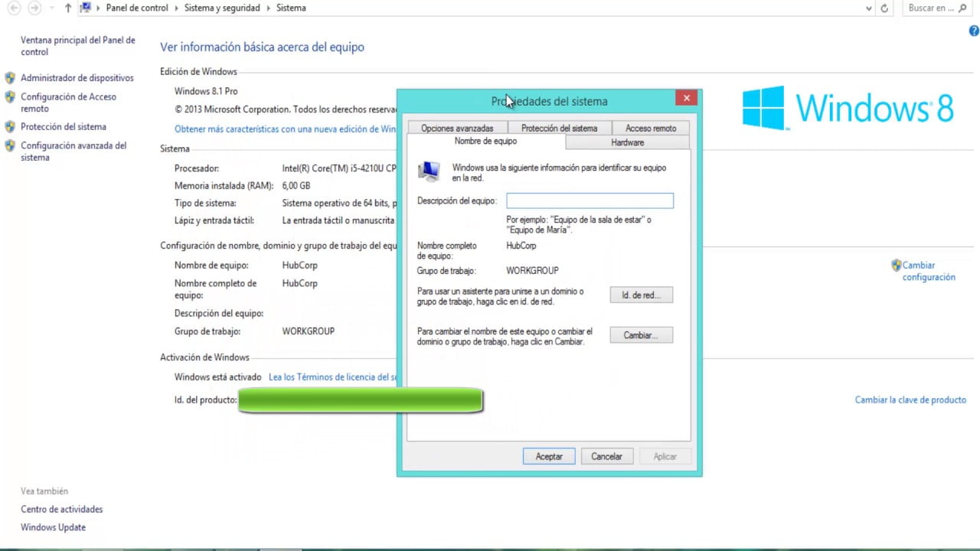
Task: Click the computer icon in address bar
Action: [x=86, y=8]
